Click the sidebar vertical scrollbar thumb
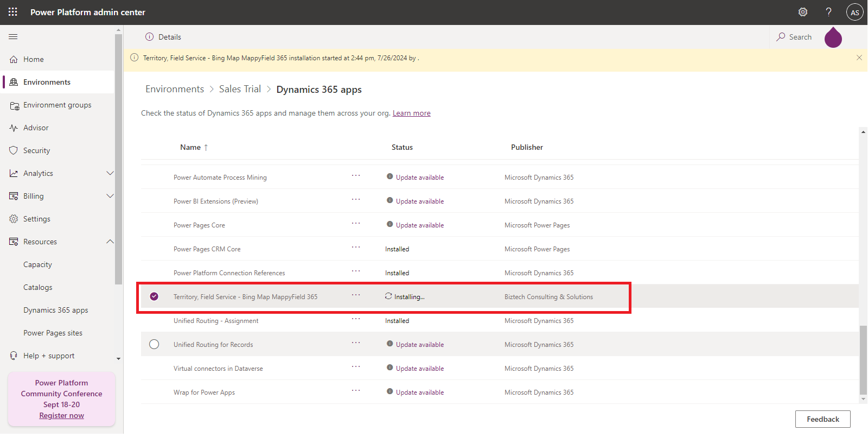 point(118,160)
